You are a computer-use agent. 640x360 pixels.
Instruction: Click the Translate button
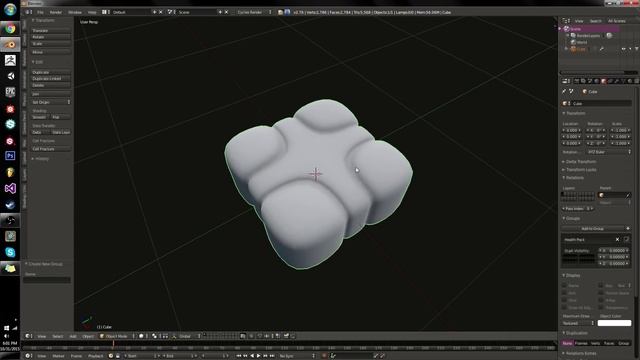[51, 31]
